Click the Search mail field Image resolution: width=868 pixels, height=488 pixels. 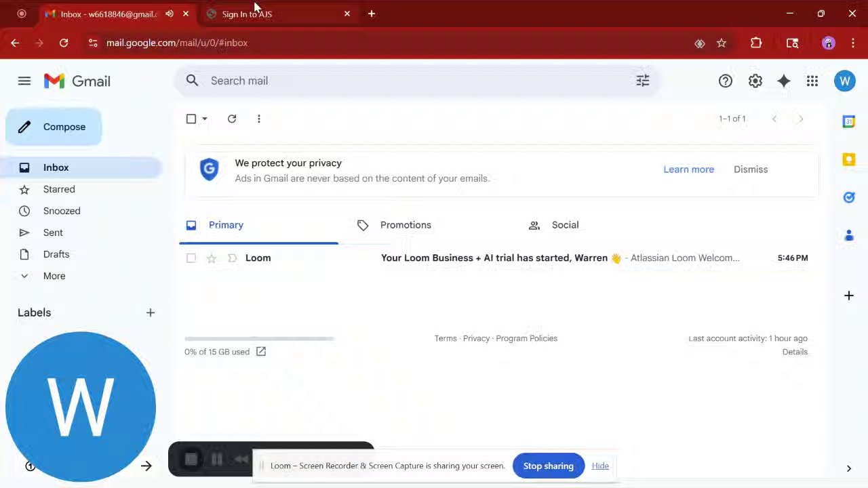(x=417, y=81)
